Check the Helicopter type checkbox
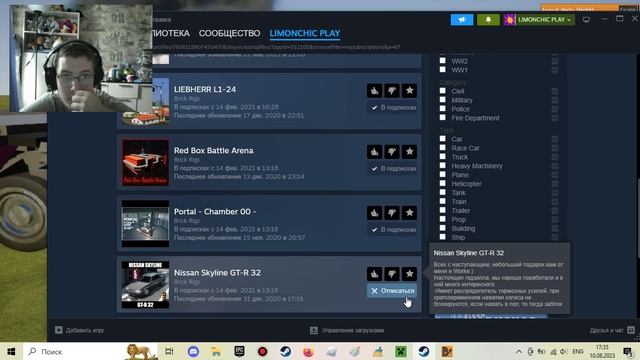 (442, 184)
